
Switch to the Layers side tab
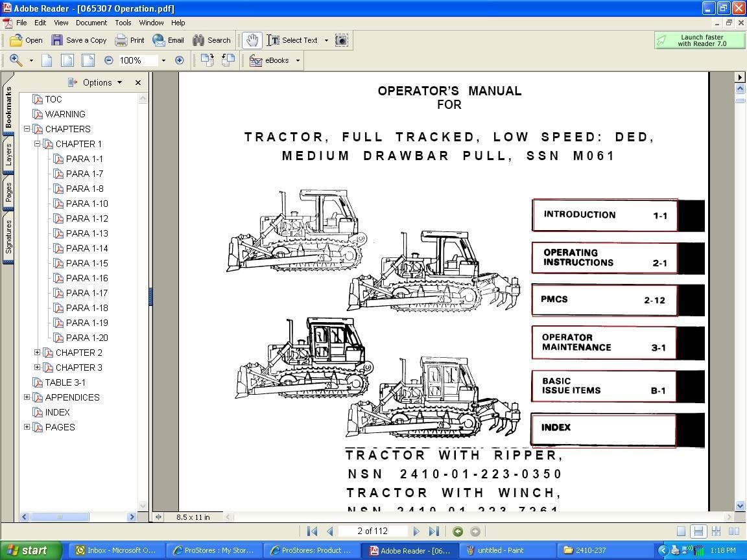pos(8,156)
